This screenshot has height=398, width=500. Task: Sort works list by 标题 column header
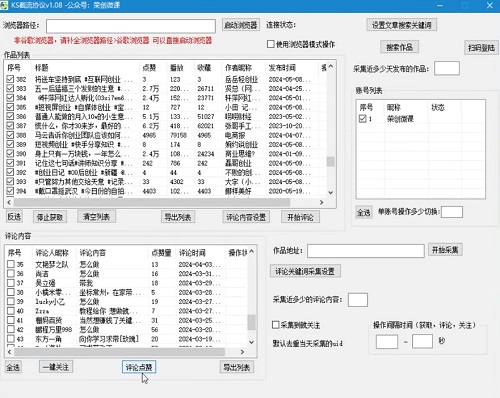(86, 68)
